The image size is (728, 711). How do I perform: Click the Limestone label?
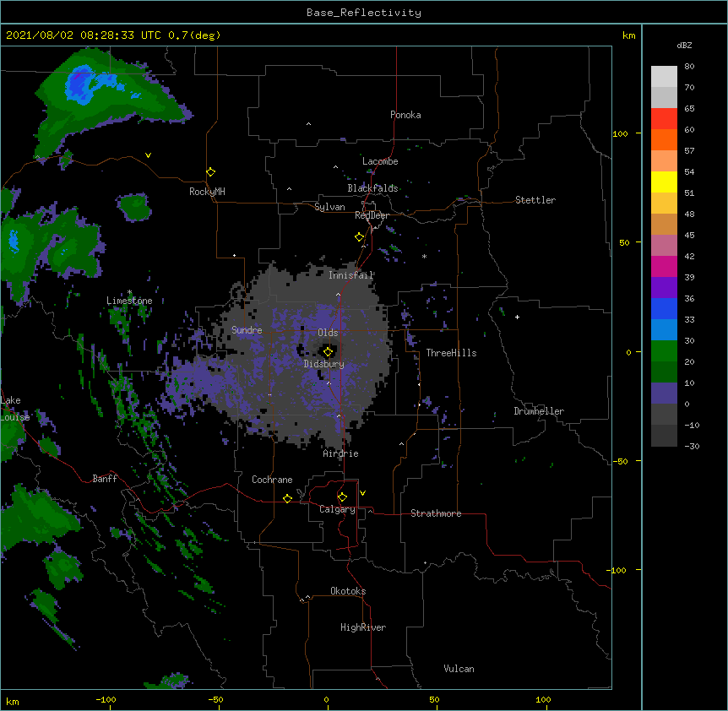pyautogui.click(x=129, y=301)
